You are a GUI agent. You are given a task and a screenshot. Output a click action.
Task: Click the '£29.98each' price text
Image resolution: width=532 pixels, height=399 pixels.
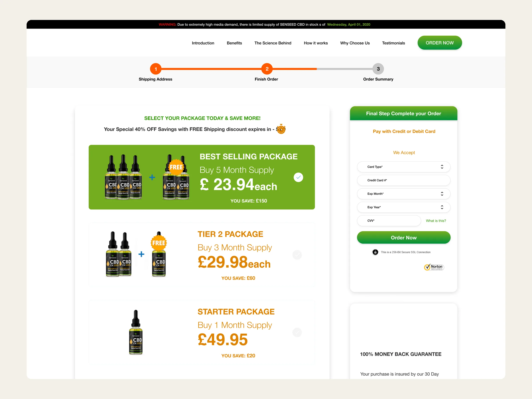point(234,262)
